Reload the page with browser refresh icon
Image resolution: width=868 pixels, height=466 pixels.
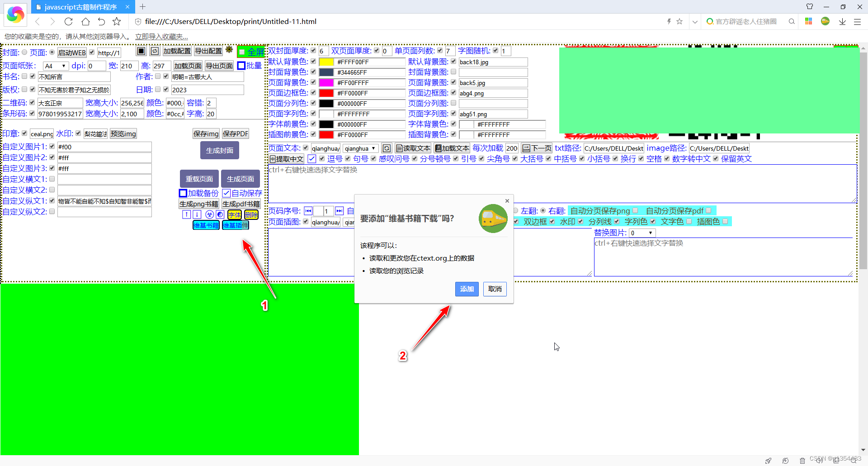69,21
